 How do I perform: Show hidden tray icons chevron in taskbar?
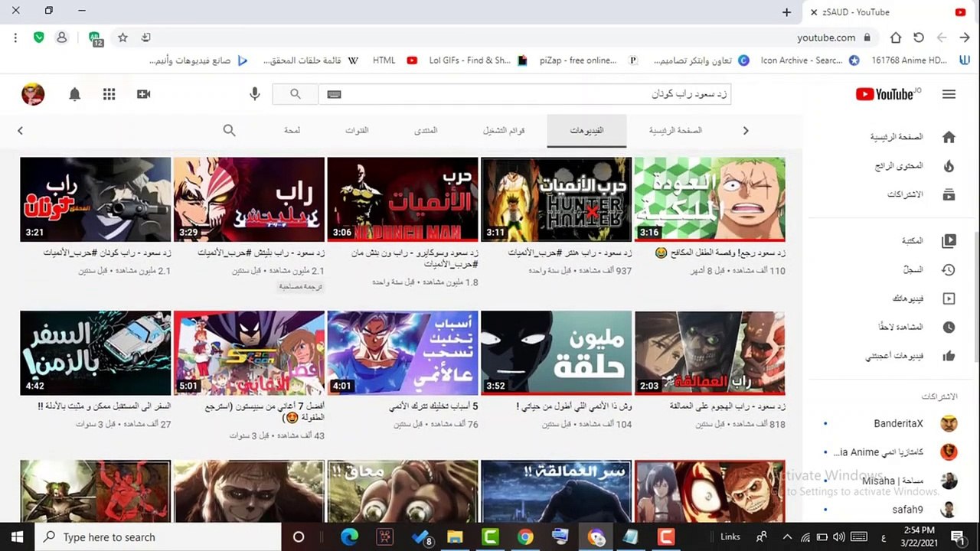[787, 537]
